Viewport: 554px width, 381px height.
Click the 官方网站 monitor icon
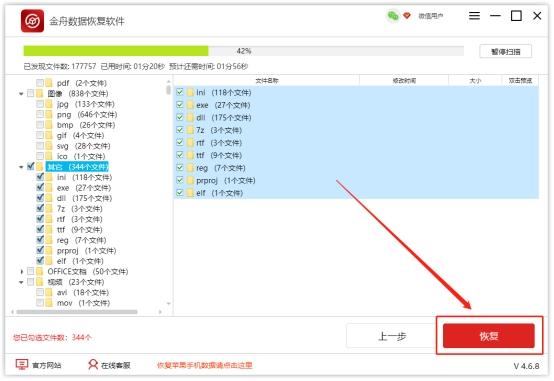coord(22,364)
